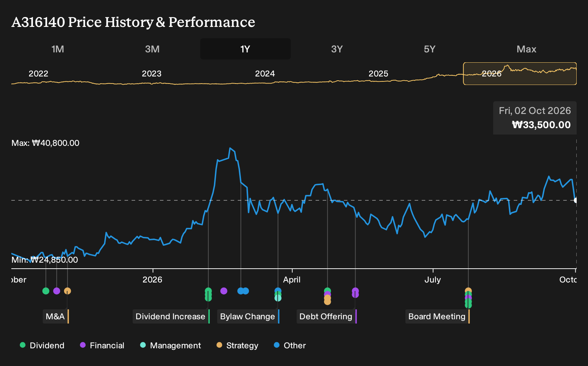Toggle the Management legend item

tap(171, 345)
